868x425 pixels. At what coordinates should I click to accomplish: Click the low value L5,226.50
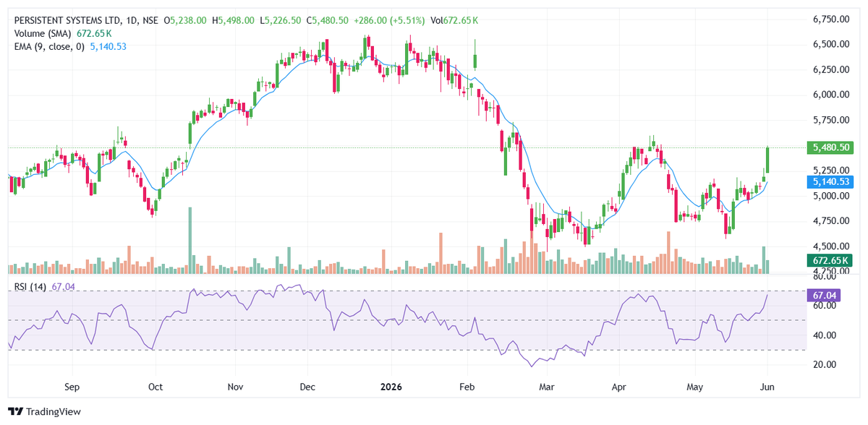point(280,21)
